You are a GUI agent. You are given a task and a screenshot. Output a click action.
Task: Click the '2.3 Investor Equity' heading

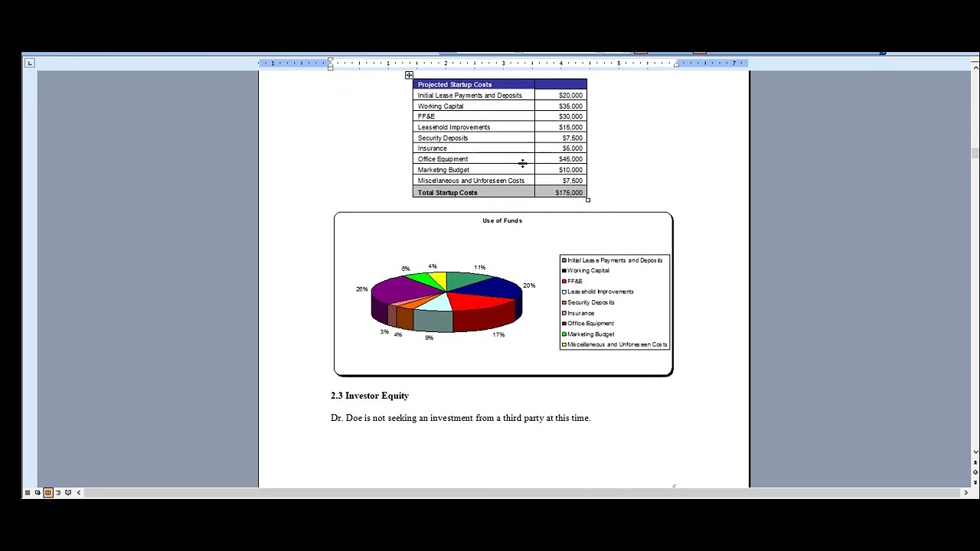(370, 396)
